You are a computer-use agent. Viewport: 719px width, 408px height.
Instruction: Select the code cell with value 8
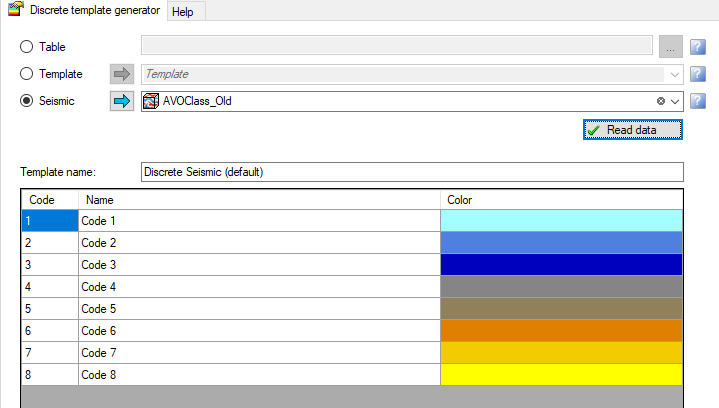[50, 375]
